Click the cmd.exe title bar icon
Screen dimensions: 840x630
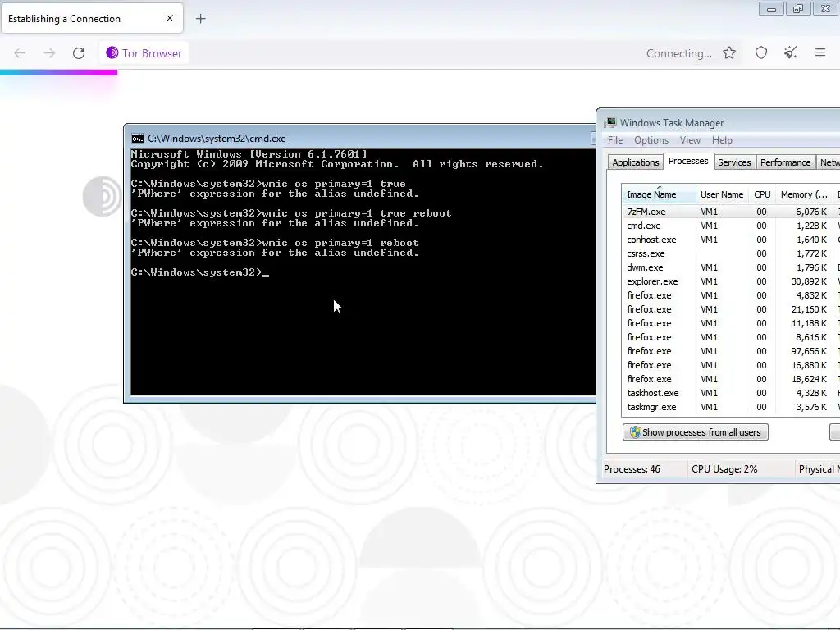[138, 139]
